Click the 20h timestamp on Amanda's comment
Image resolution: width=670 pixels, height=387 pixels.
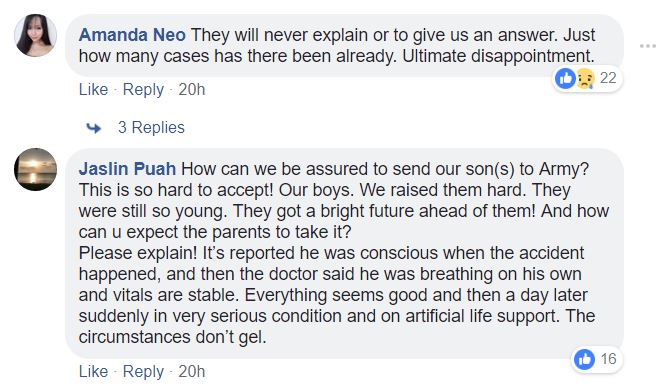(192, 90)
